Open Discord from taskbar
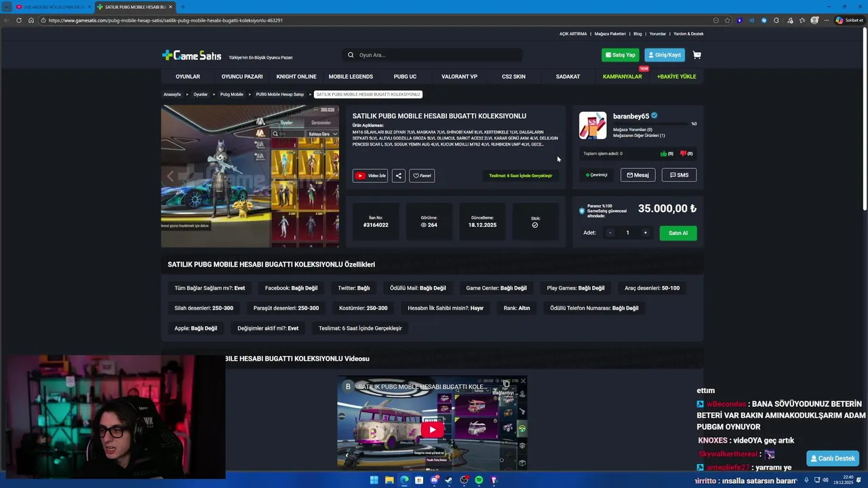The image size is (868, 488). [x=434, y=480]
